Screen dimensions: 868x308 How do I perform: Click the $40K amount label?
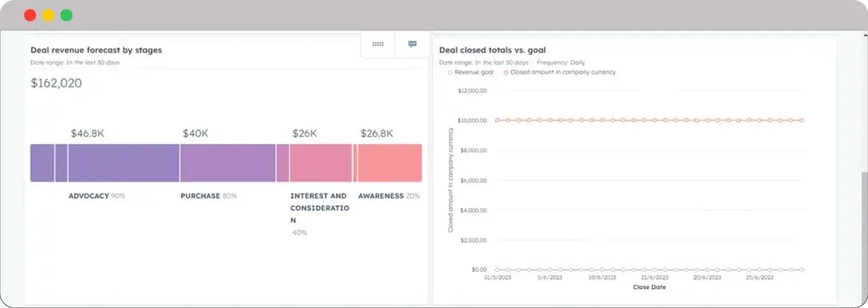[x=195, y=134]
